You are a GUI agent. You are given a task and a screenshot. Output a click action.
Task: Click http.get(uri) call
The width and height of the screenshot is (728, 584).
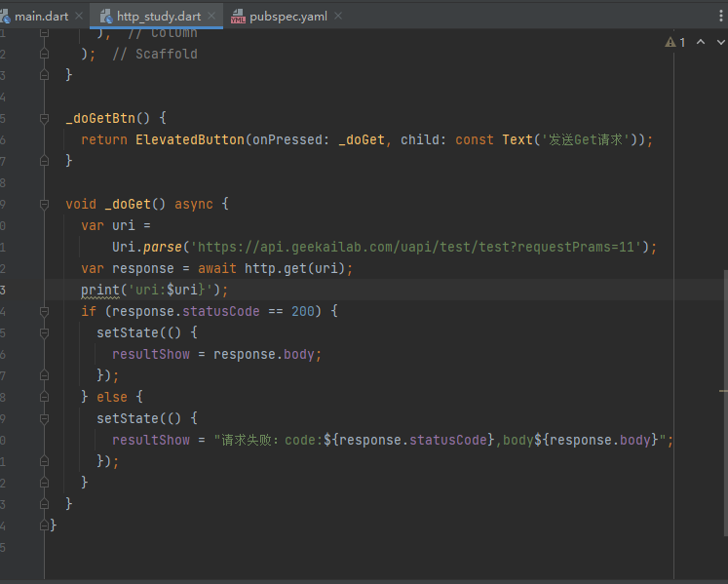click(x=294, y=268)
